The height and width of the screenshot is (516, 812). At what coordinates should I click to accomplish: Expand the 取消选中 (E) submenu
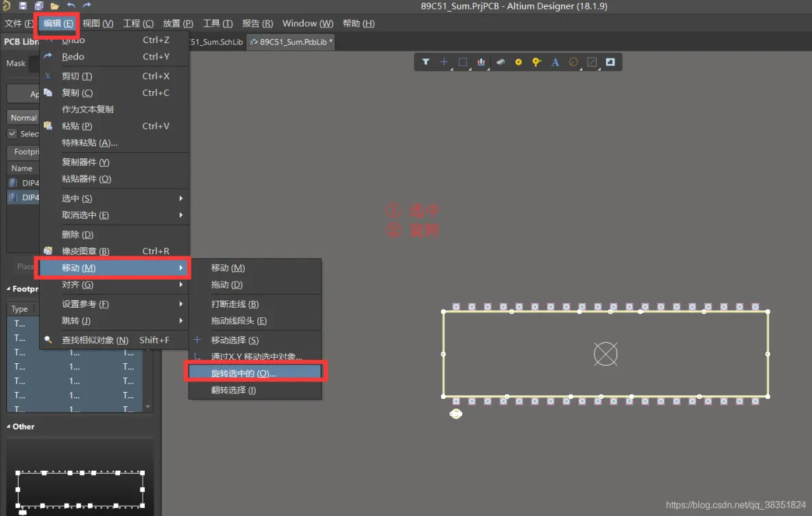pos(114,214)
